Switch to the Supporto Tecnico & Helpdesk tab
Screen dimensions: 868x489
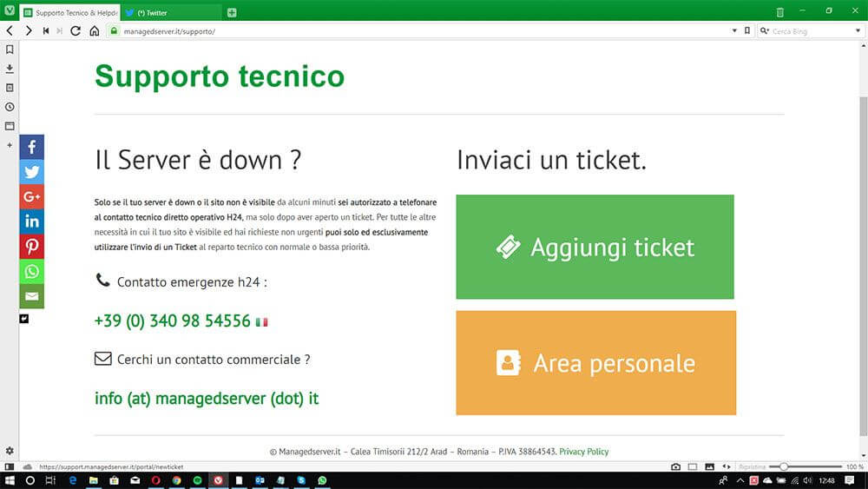tap(71, 12)
